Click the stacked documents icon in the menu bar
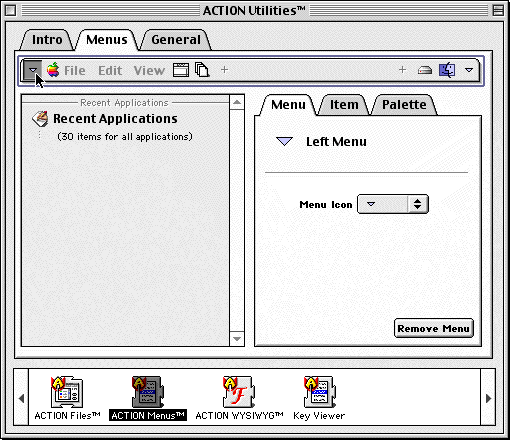The height and width of the screenshot is (440, 510). [x=202, y=70]
